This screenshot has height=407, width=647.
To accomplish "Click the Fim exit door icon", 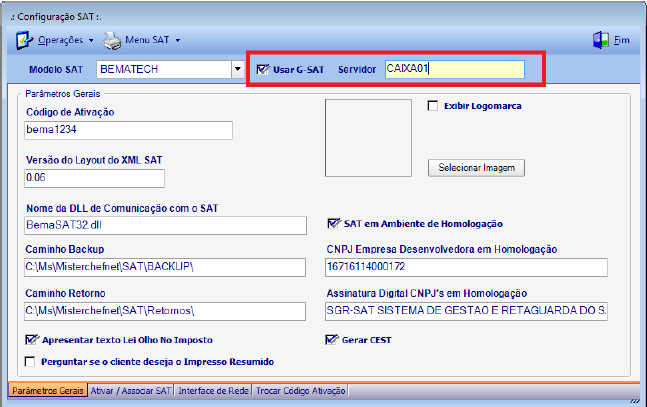I will pyautogui.click(x=601, y=40).
